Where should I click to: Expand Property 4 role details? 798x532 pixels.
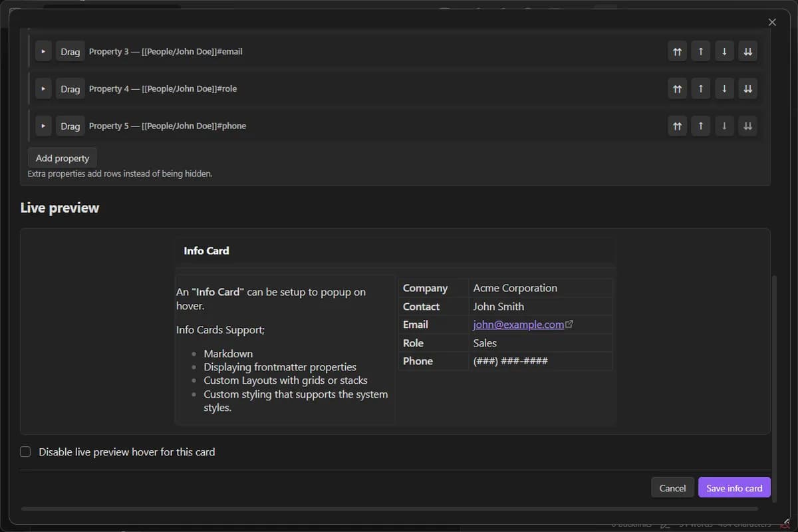click(x=43, y=88)
